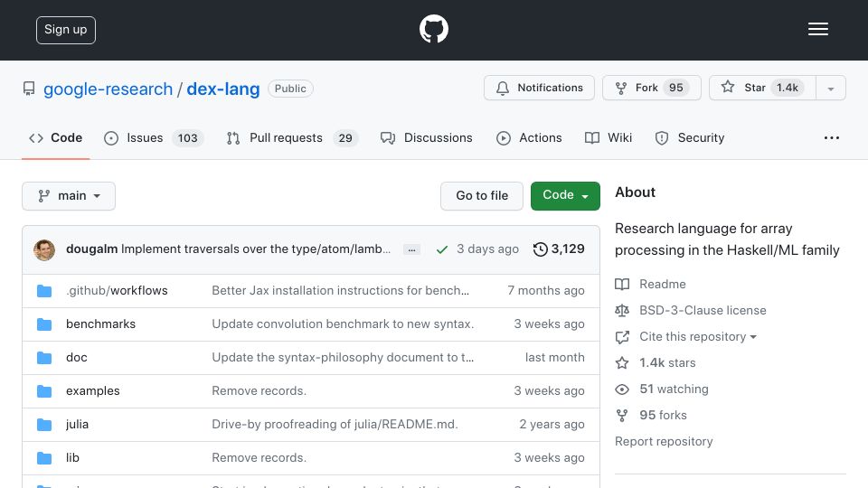The image size is (868, 488).
Task: Click the BSD-3-Clause license link
Action: (703, 310)
